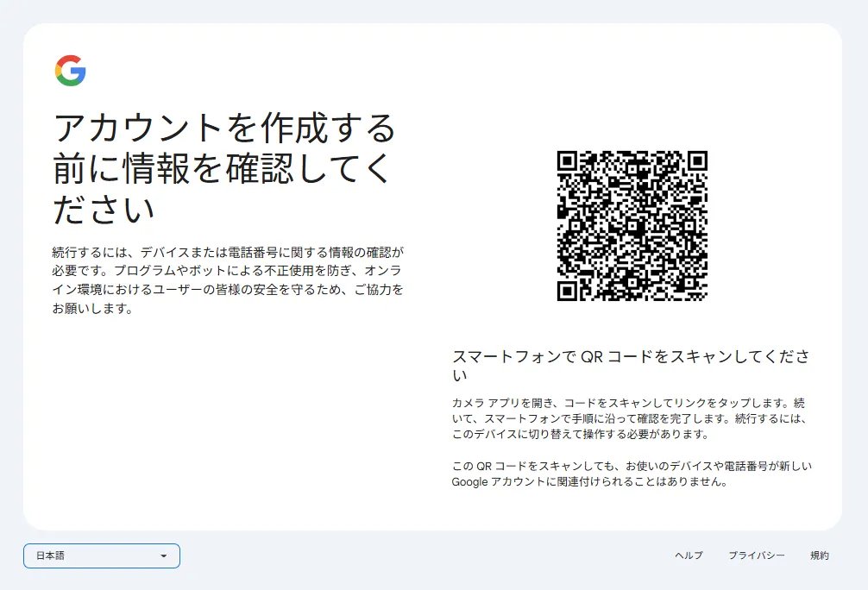868x590 pixels.
Task: Open the プライバシー link
Action: (x=756, y=555)
